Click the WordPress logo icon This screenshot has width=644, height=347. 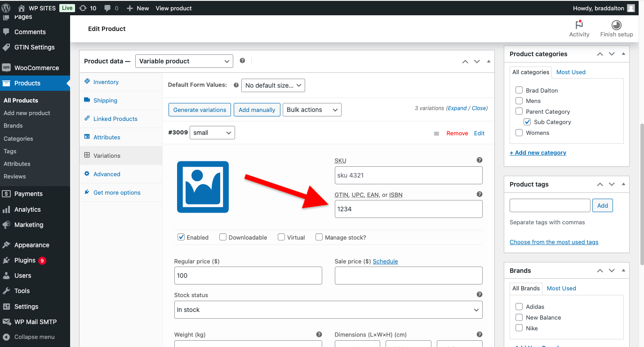[6, 8]
